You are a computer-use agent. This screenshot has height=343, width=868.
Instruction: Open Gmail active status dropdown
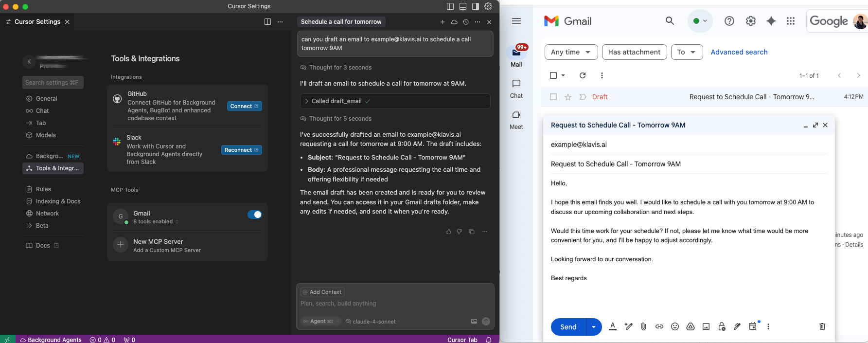point(700,21)
